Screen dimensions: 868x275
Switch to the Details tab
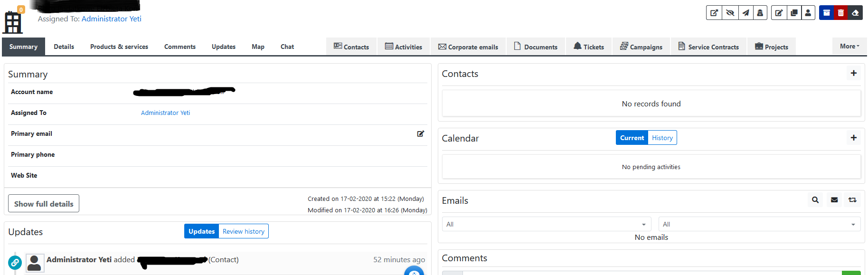point(64,47)
